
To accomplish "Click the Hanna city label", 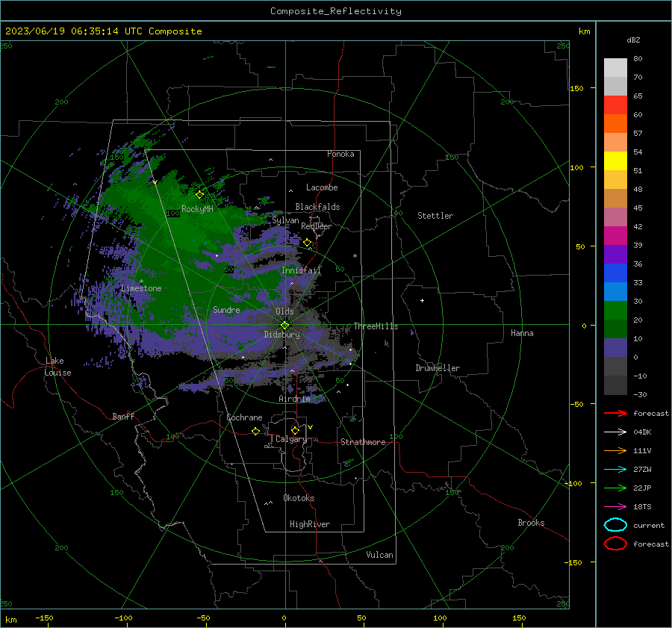I will pyautogui.click(x=522, y=333).
